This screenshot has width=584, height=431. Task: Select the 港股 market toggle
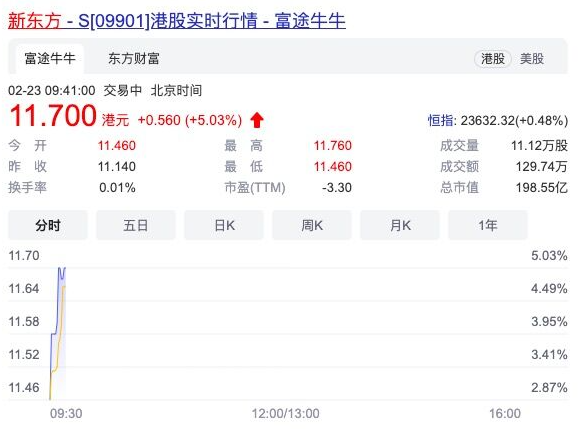pyautogui.click(x=493, y=58)
